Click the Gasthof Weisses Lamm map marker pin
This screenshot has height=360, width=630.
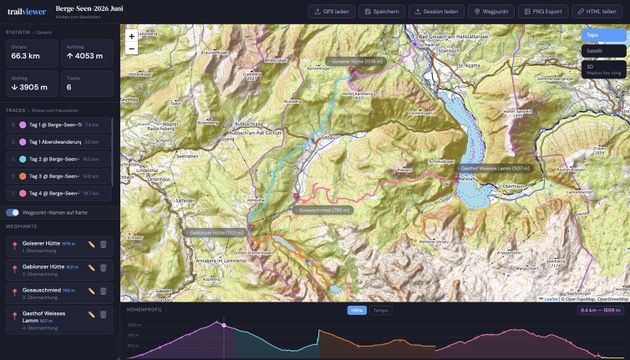click(456, 177)
